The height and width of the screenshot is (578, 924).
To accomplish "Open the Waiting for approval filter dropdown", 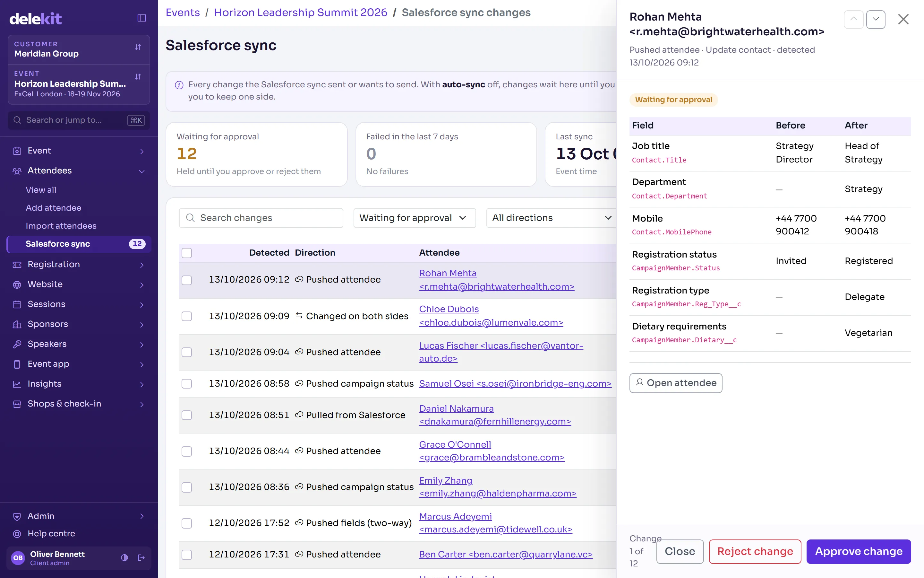I will [x=415, y=218].
